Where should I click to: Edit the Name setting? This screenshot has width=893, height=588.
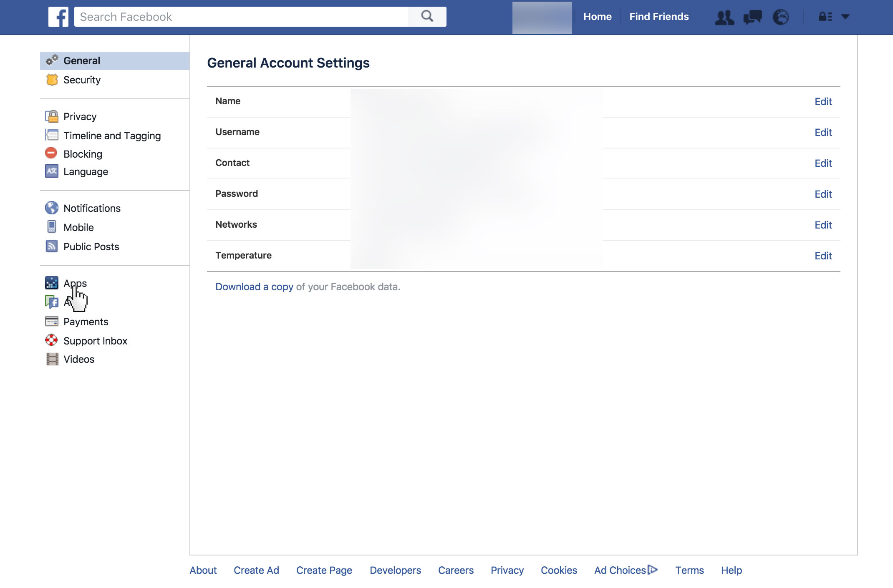823,101
